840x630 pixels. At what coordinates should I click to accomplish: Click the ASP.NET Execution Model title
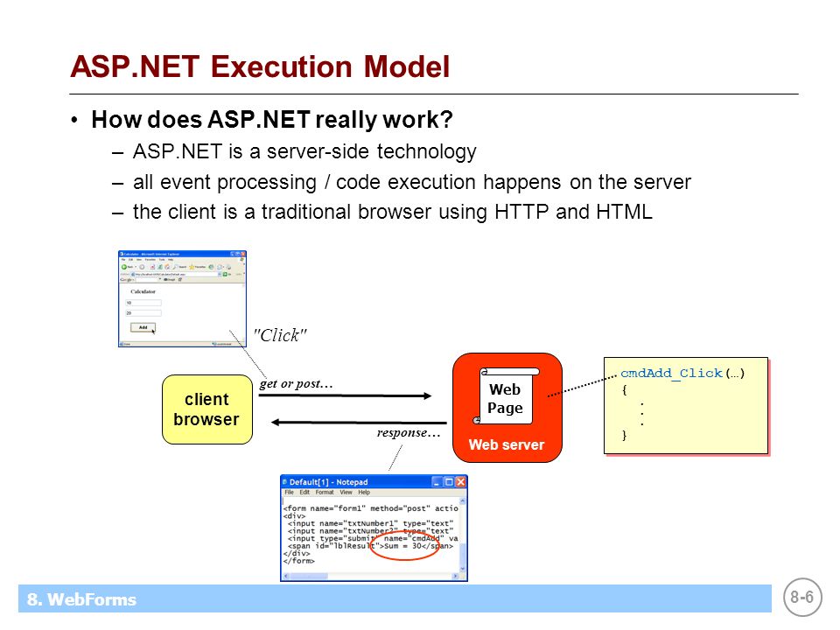click(260, 67)
